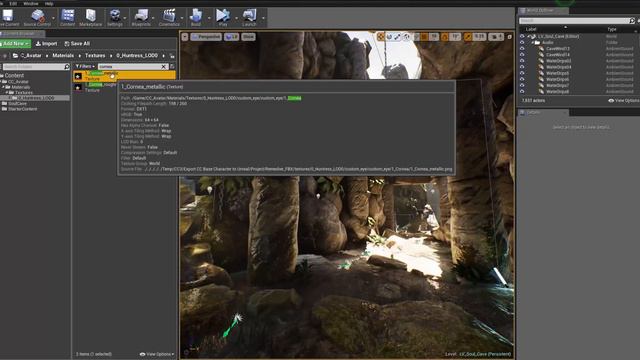
Task: Open View Options in content browser
Action: (157, 354)
